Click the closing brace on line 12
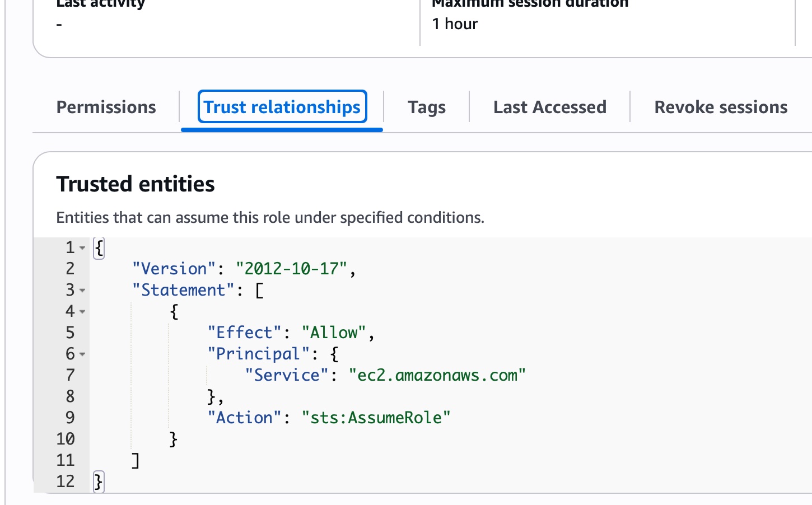 click(99, 481)
